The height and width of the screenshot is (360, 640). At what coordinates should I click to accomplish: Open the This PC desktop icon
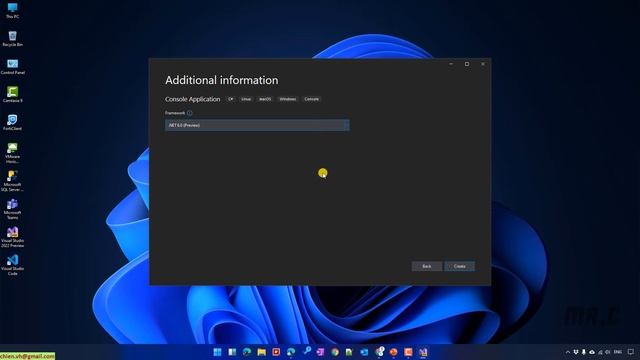tap(12, 10)
